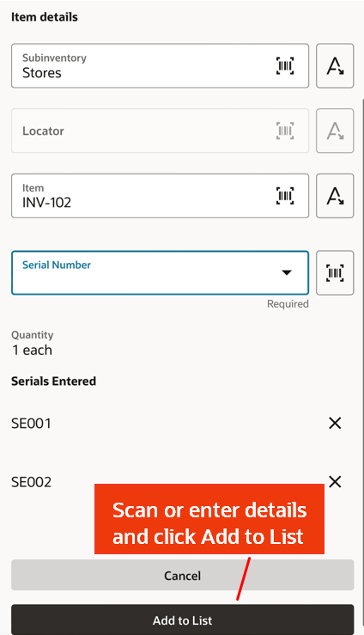Delete serial SE002 using its X icon

click(x=335, y=482)
